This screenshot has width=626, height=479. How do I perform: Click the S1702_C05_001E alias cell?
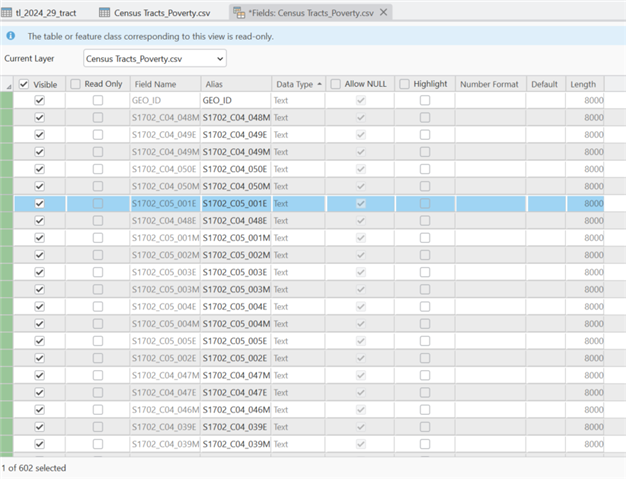click(x=236, y=204)
